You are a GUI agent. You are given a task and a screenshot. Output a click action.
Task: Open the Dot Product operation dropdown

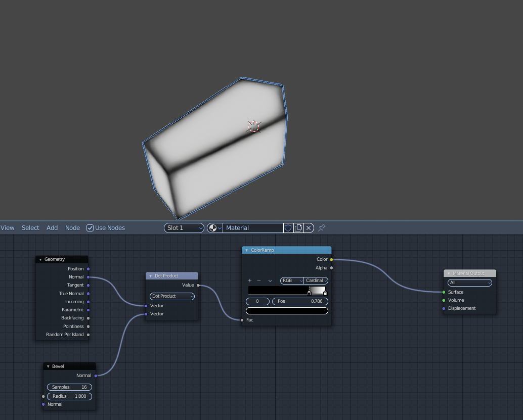point(172,296)
